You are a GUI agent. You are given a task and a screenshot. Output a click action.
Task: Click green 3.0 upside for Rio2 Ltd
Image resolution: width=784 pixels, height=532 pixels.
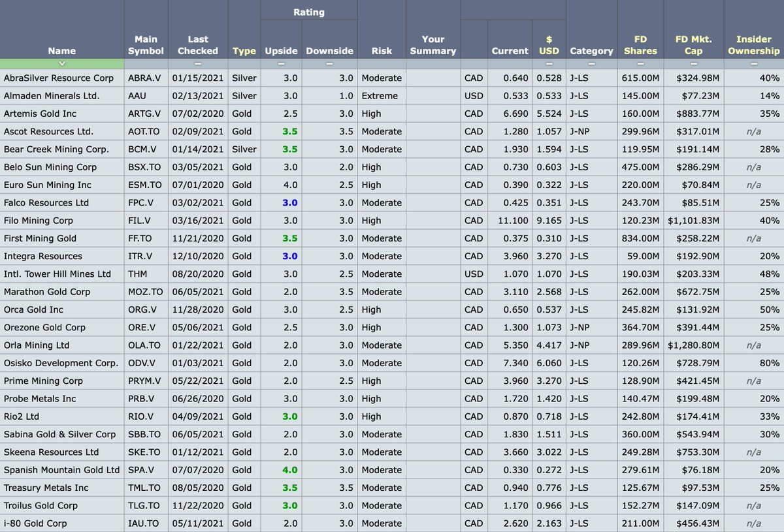click(x=289, y=416)
